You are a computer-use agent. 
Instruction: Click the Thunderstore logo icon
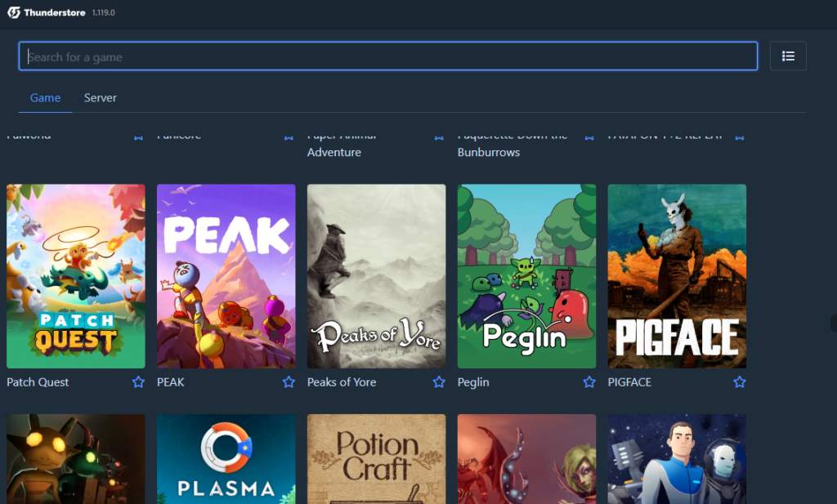click(x=14, y=12)
